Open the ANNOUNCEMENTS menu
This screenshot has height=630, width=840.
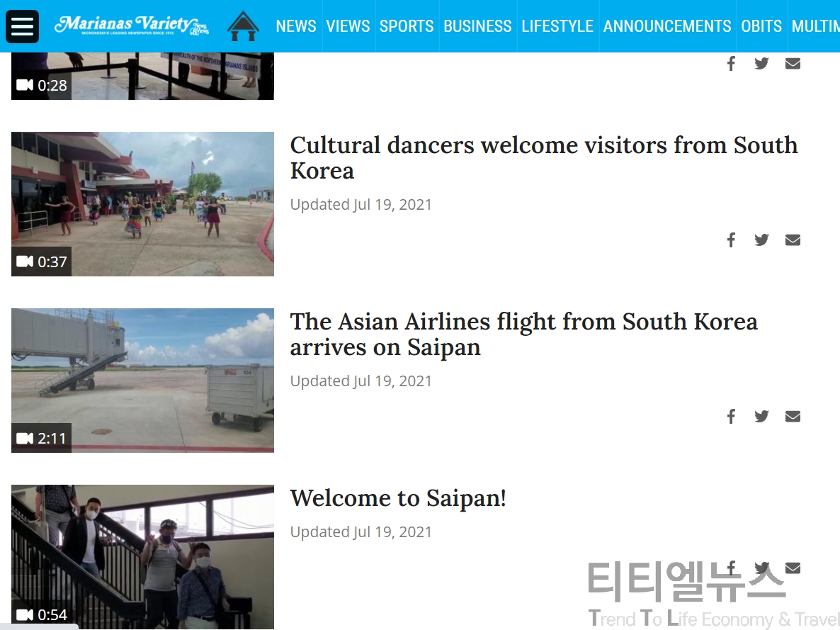[x=667, y=26]
